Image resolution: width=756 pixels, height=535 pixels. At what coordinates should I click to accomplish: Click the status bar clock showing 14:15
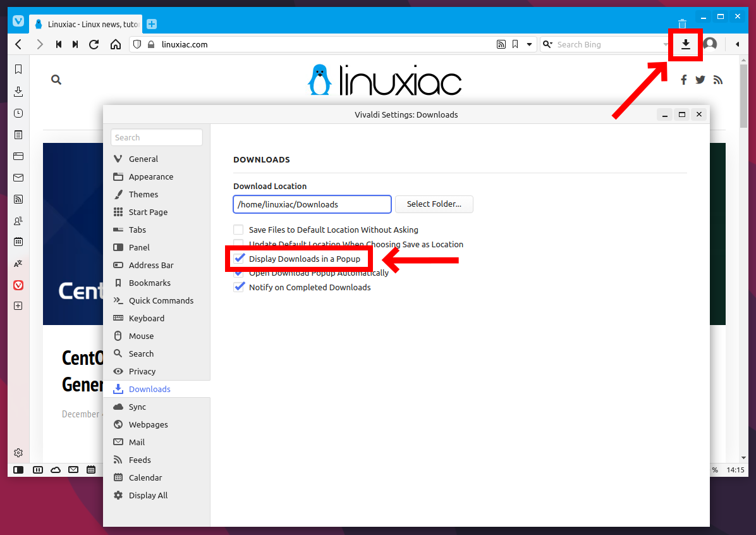[735, 470]
